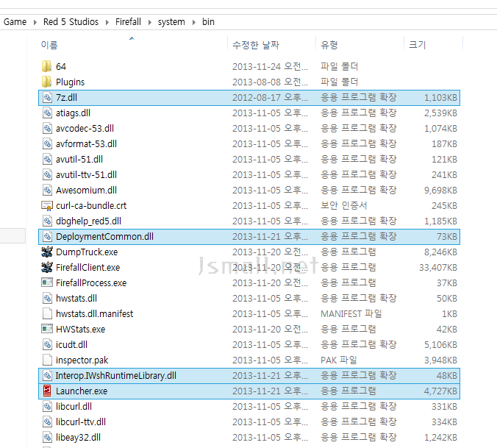Expand the breadcrumb arrow after Firefall

(x=149, y=22)
